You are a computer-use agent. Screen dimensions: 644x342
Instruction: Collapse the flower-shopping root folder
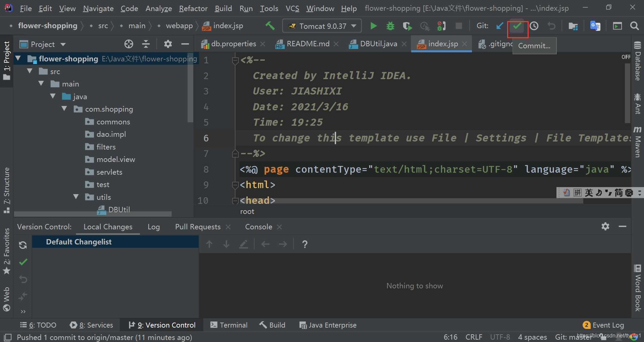pos(18,59)
